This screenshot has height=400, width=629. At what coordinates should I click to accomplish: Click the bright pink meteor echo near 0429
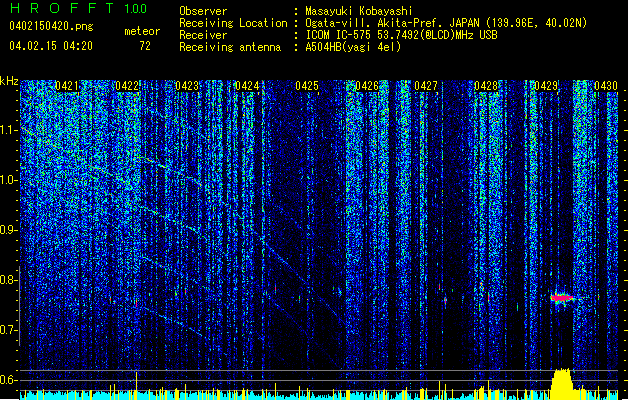(x=562, y=298)
